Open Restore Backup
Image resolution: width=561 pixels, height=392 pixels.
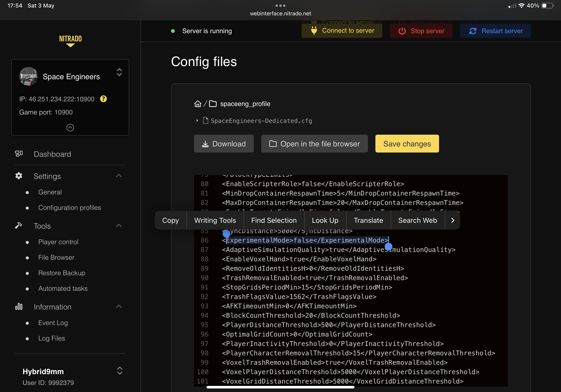coord(62,273)
